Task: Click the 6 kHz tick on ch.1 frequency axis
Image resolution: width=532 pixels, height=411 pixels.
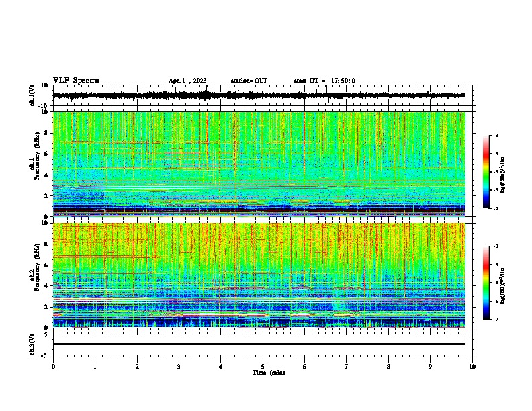Action: (x=46, y=154)
